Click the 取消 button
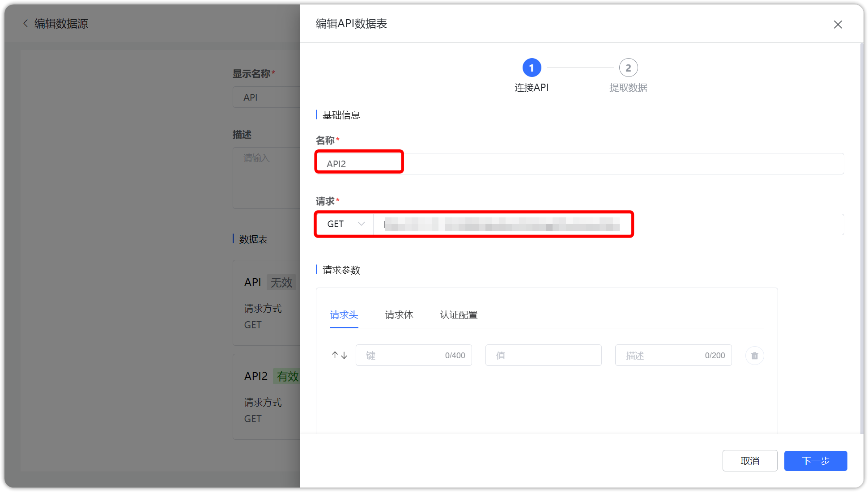 click(750, 461)
